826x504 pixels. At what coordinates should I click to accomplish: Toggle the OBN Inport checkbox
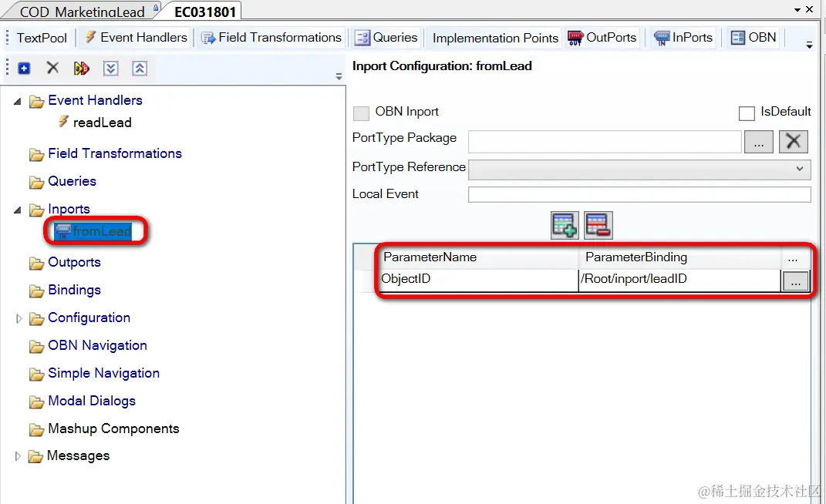coord(361,113)
